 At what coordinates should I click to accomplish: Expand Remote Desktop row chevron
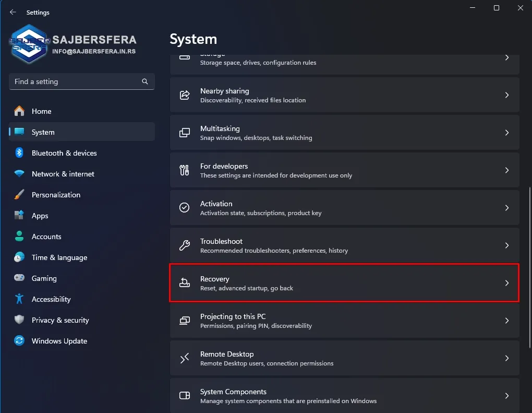(506, 358)
